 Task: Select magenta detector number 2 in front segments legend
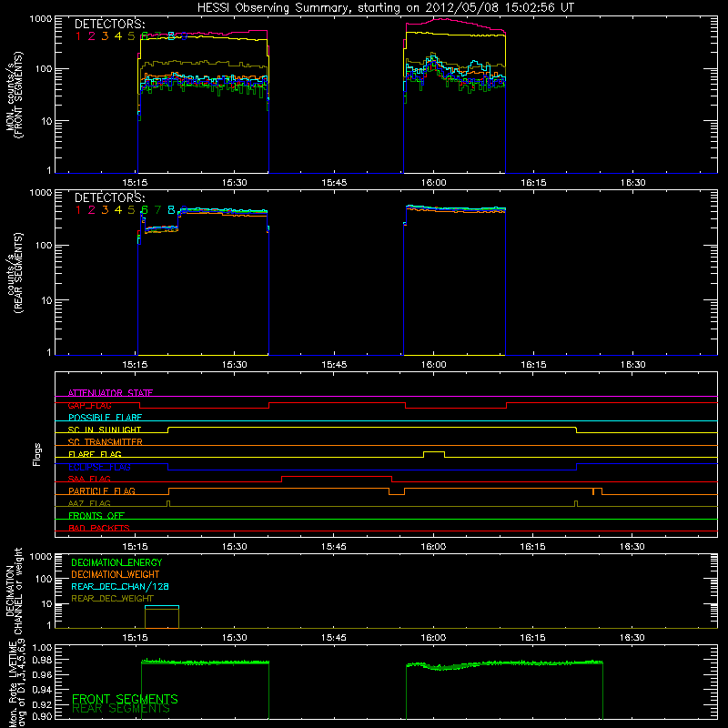click(92, 36)
